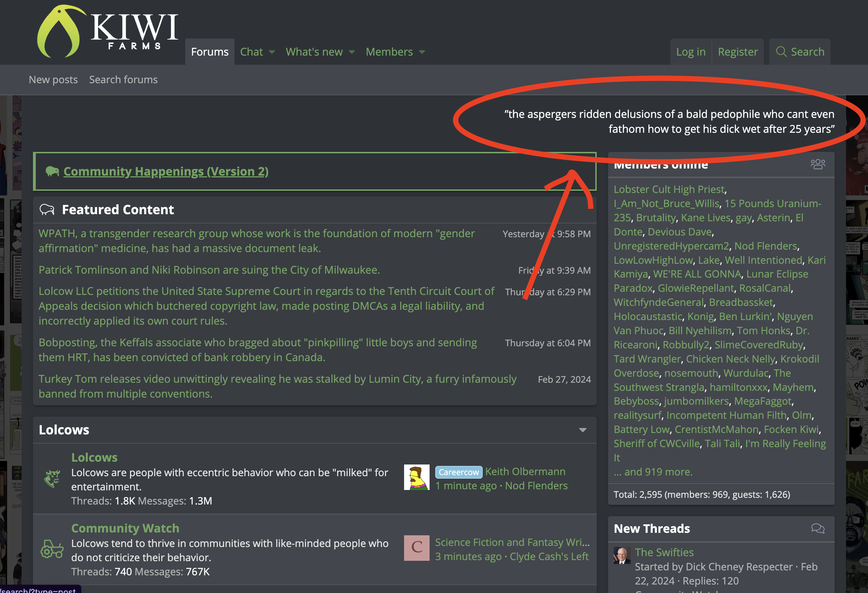The height and width of the screenshot is (593, 868).
Task: Click the Kiwi Farms logo
Action: [108, 32]
